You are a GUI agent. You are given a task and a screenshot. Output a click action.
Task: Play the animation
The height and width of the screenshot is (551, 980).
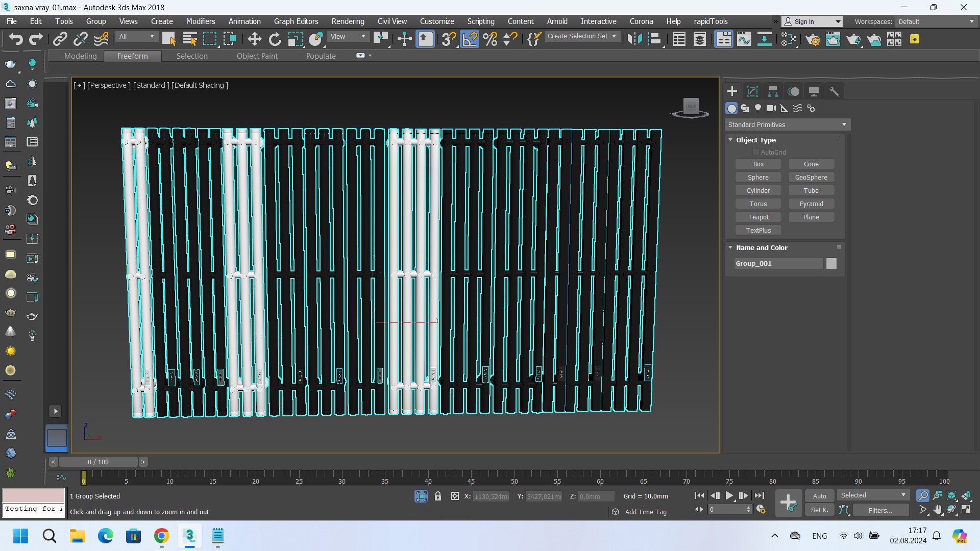[729, 495]
